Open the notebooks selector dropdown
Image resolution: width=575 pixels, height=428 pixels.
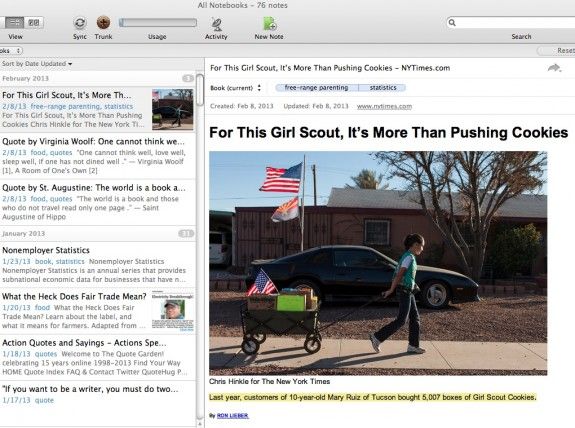(x=11, y=51)
